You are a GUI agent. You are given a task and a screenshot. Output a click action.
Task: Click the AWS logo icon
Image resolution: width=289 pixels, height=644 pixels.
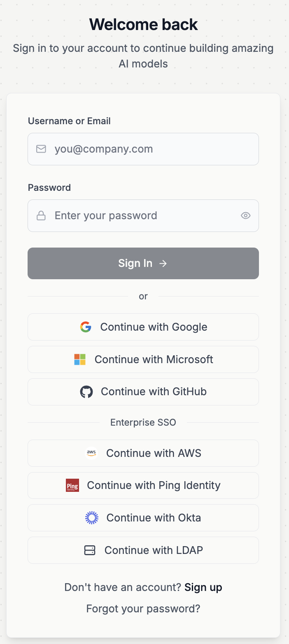(91, 453)
